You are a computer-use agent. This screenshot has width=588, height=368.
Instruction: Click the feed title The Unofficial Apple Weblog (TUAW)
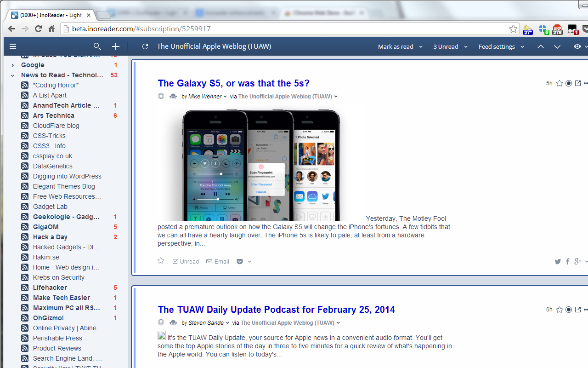pos(214,46)
